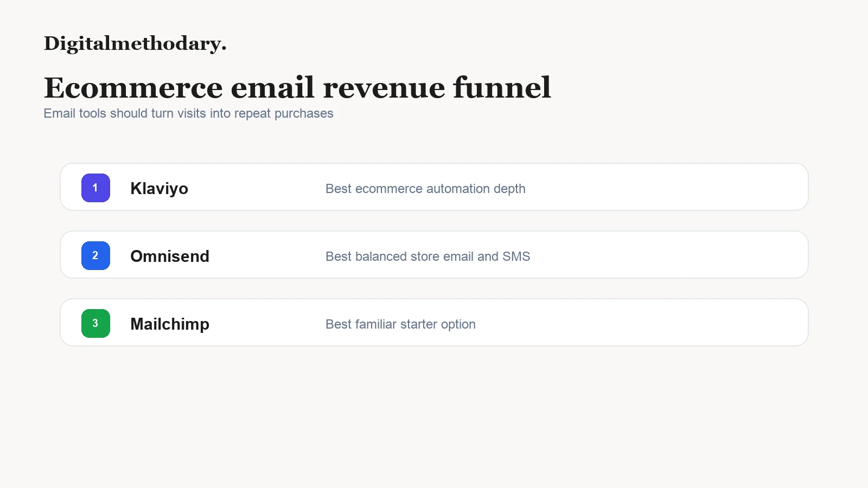This screenshot has height=488, width=868.
Task: Click 'Best balanced store email and SMS' text
Action: point(427,256)
